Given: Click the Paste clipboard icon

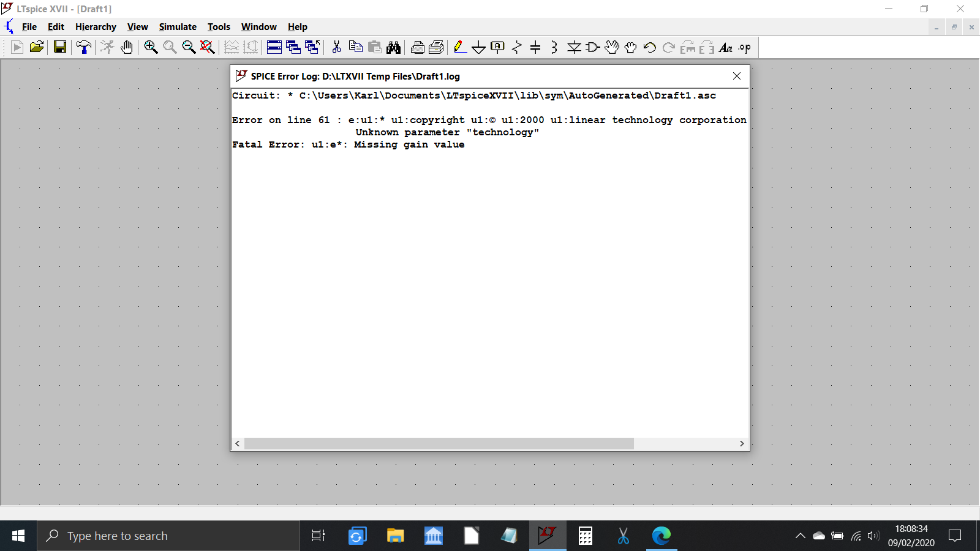Looking at the screenshot, I should [x=375, y=47].
